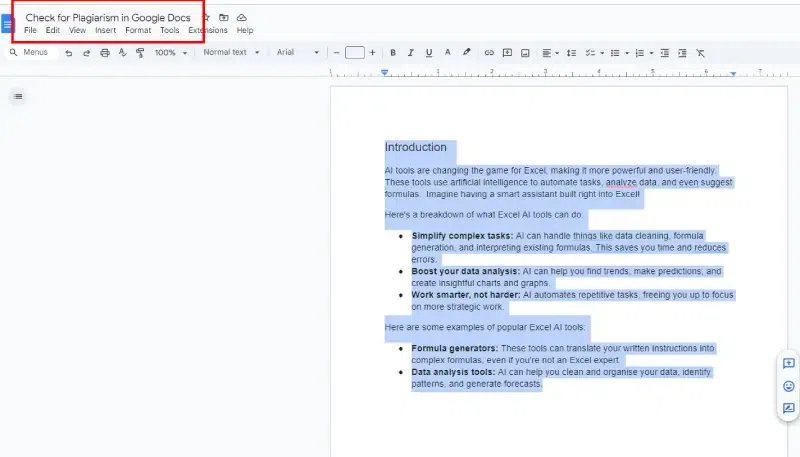Open the File menu

(x=30, y=30)
